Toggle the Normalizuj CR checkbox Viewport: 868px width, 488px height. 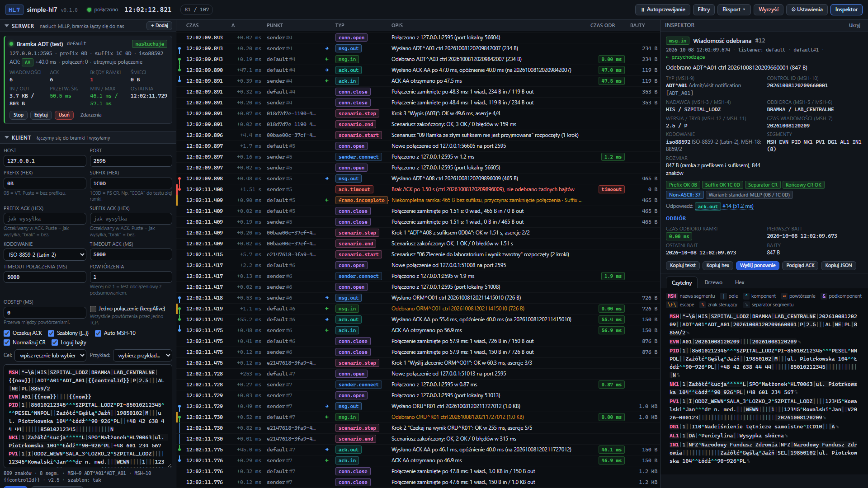7,343
